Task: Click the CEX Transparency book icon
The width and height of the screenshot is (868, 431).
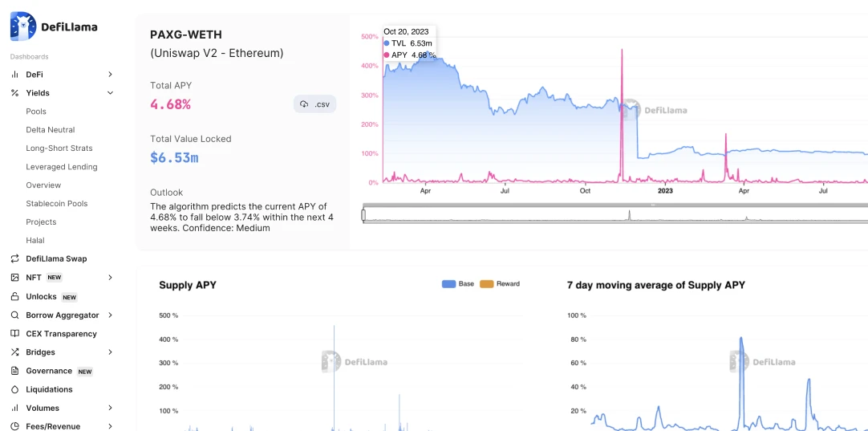Action: tap(14, 334)
